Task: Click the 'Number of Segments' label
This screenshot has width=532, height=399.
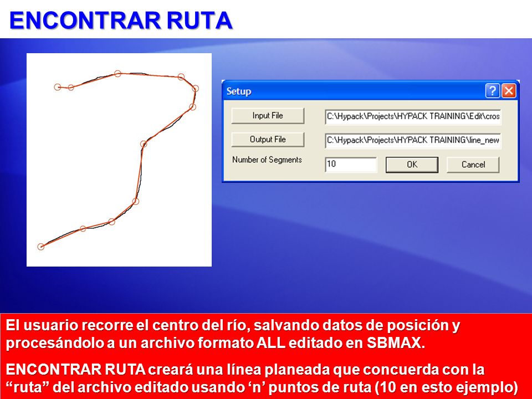Action: (267, 160)
